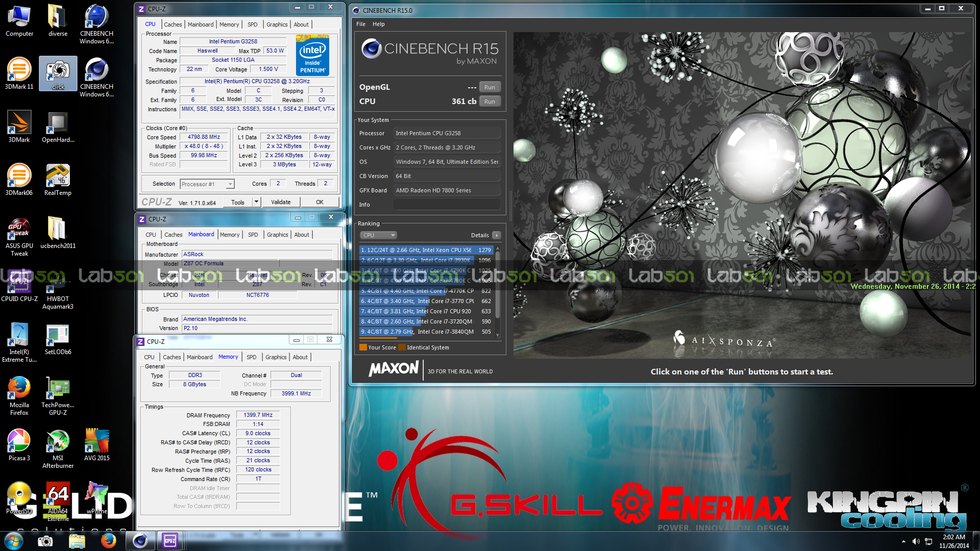Select Mainboard tab in bottom CPU-Z window
The width and height of the screenshot is (980, 551).
coord(200,357)
